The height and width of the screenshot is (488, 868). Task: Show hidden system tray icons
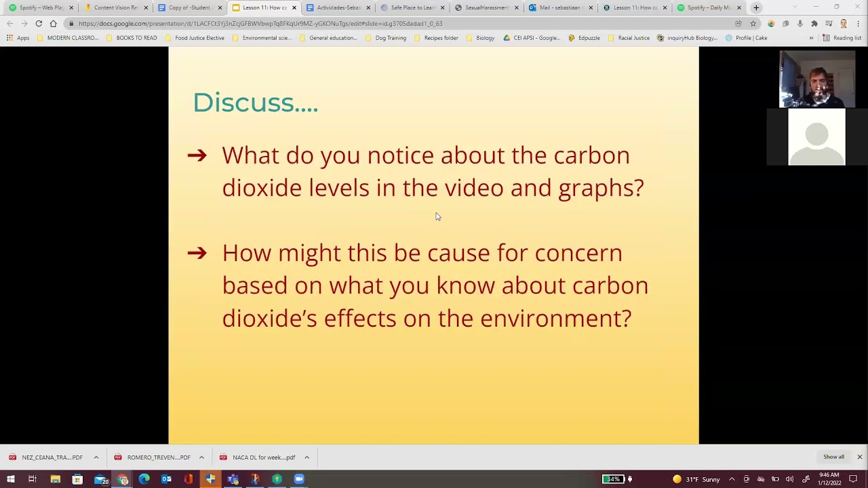pos(732,479)
